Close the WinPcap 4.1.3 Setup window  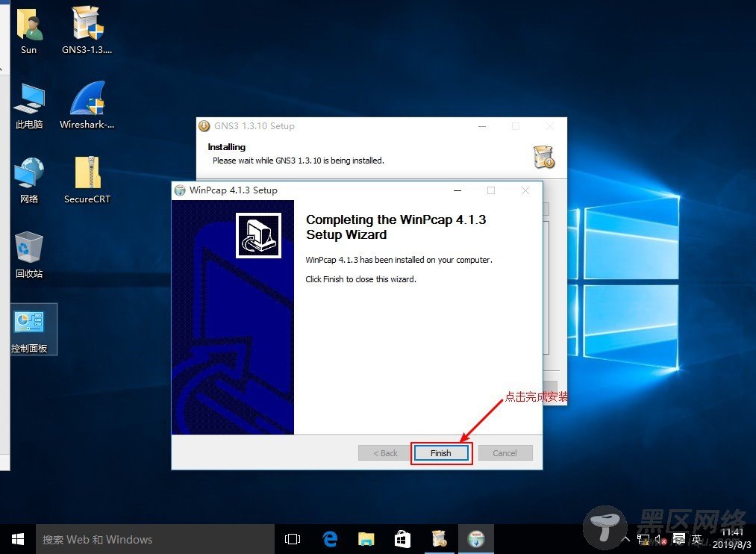tap(525, 190)
